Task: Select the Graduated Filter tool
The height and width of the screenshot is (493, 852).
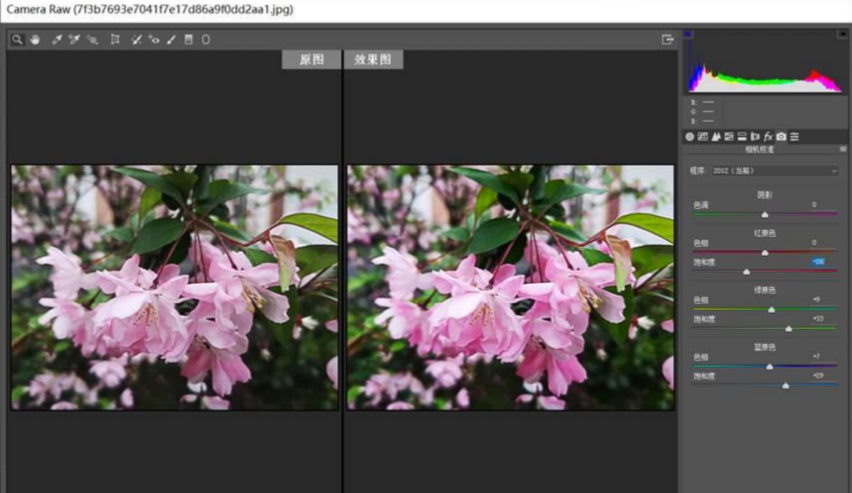Action: pyautogui.click(x=189, y=40)
